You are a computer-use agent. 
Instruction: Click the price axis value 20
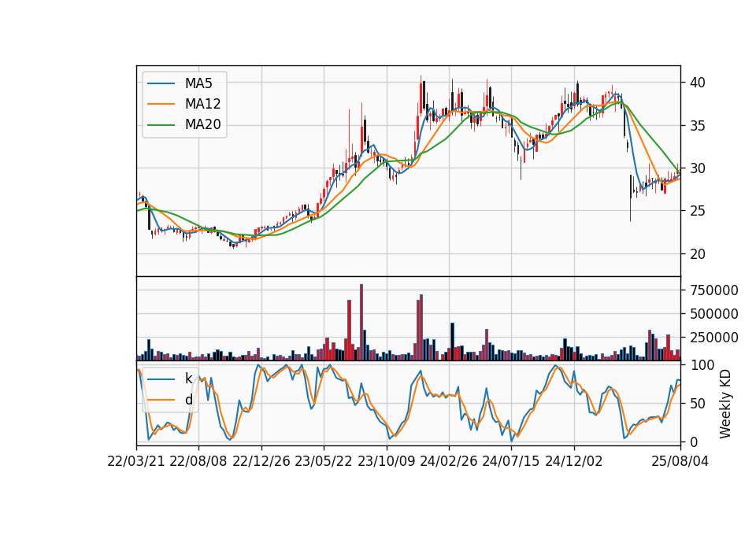[x=697, y=254]
